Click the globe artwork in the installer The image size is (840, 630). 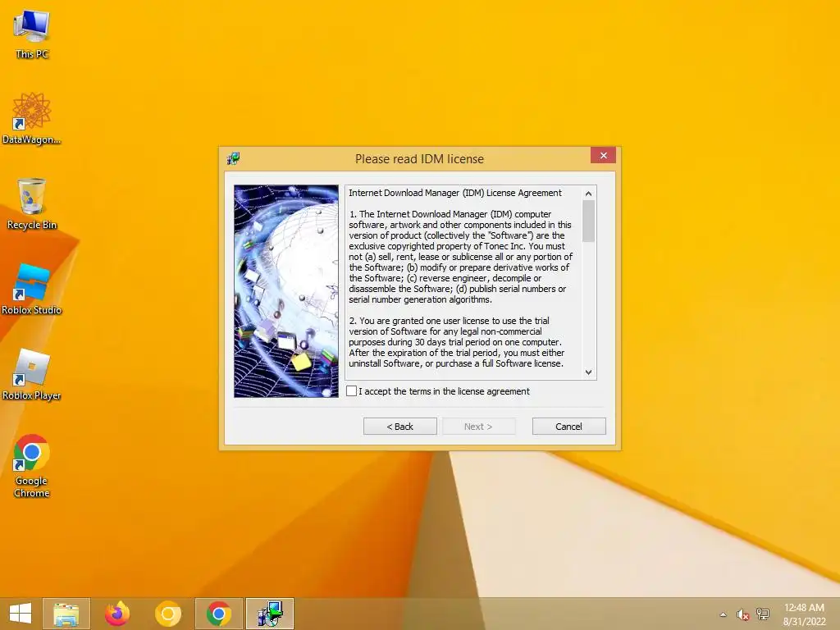click(286, 291)
